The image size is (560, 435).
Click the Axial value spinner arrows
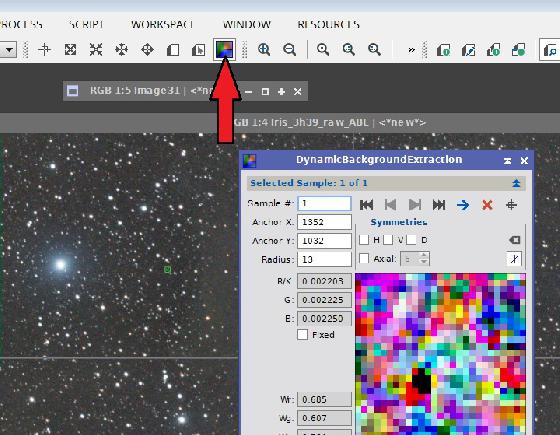424,259
